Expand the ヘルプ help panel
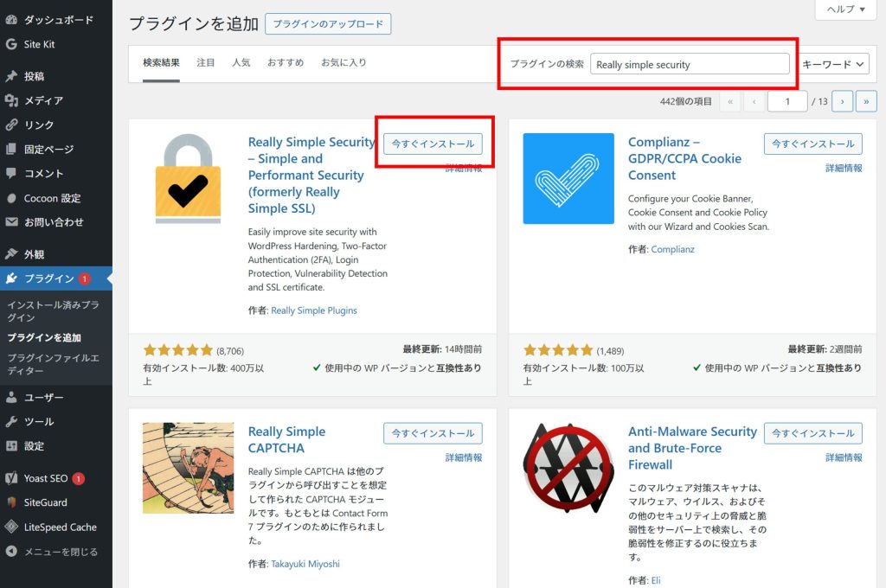Image resolution: width=886 pixels, height=588 pixels. [x=839, y=9]
